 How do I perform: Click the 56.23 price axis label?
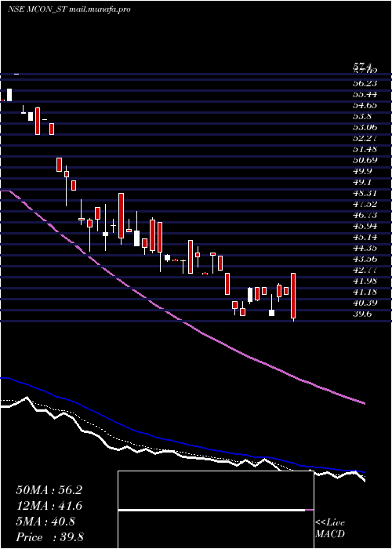(365, 83)
